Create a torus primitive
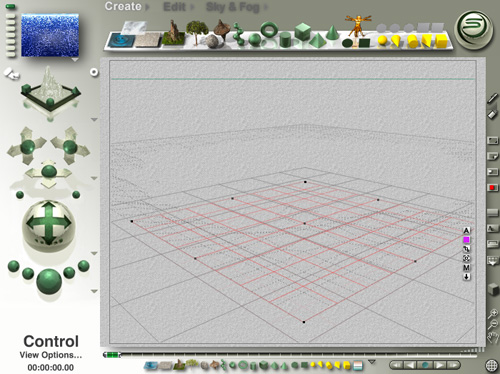This screenshot has width=500, height=374. [269, 29]
